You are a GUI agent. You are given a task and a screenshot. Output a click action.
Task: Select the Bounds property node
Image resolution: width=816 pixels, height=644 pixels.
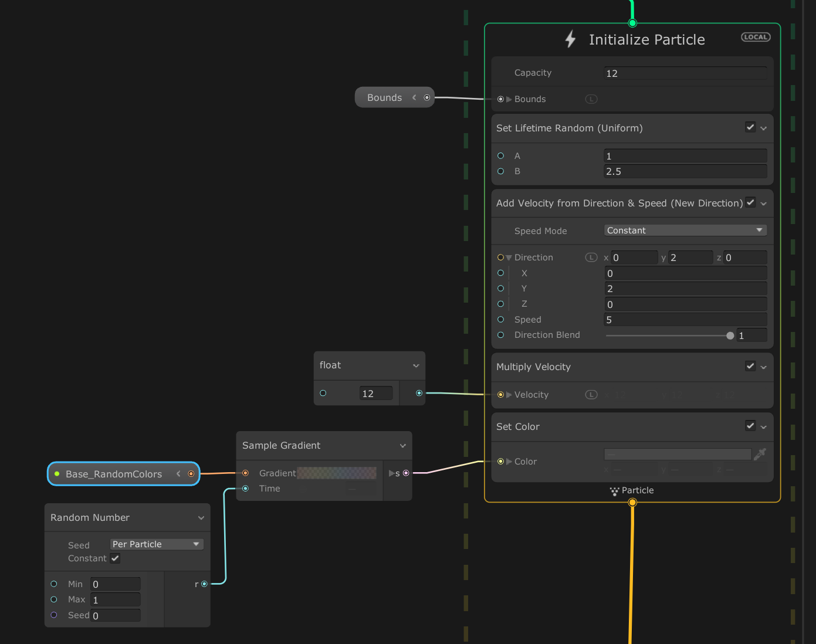[x=384, y=97]
